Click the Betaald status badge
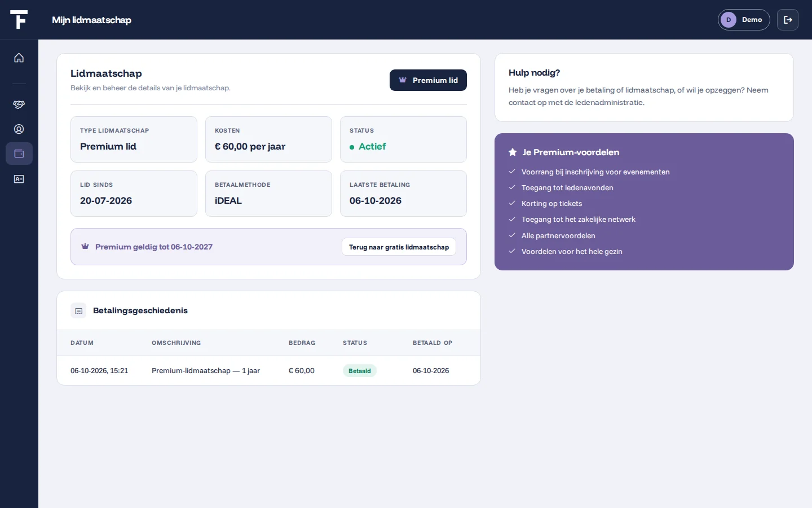 (x=360, y=371)
